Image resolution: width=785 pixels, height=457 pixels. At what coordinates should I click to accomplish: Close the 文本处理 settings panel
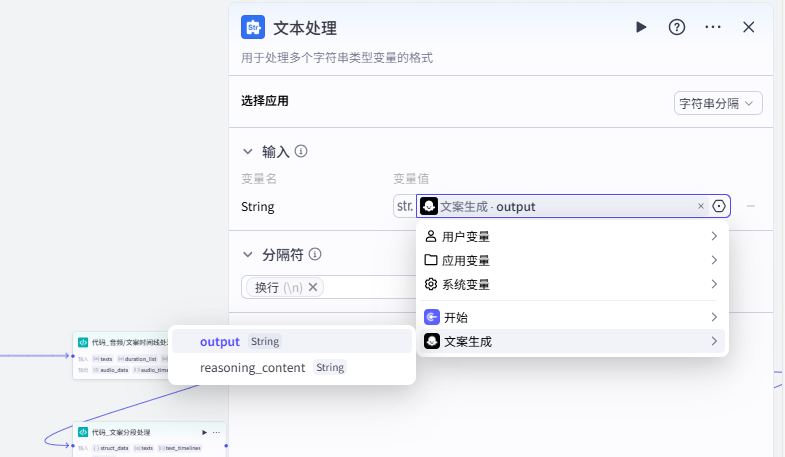748,27
